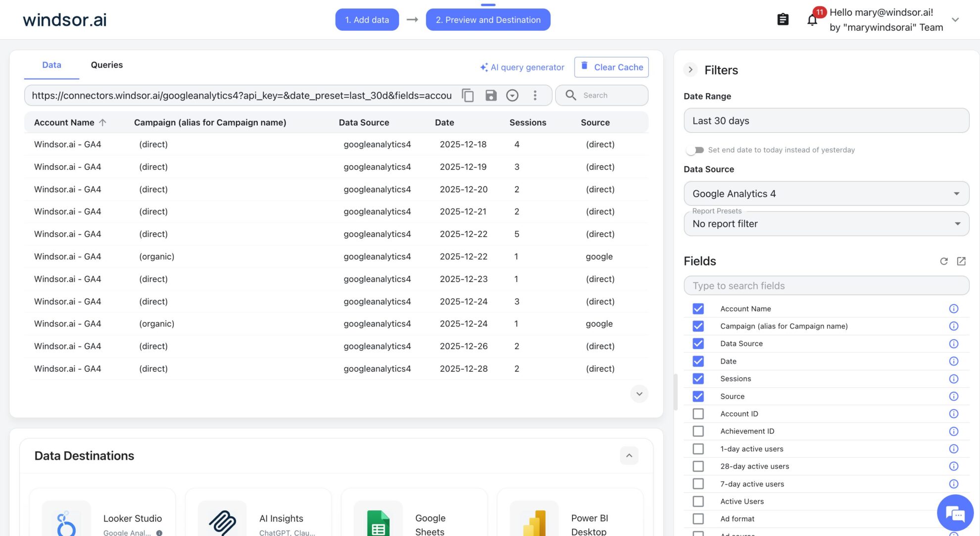Open the Data Source dropdown
The height and width of the screenshot is (536, 980).
point(826,194)
